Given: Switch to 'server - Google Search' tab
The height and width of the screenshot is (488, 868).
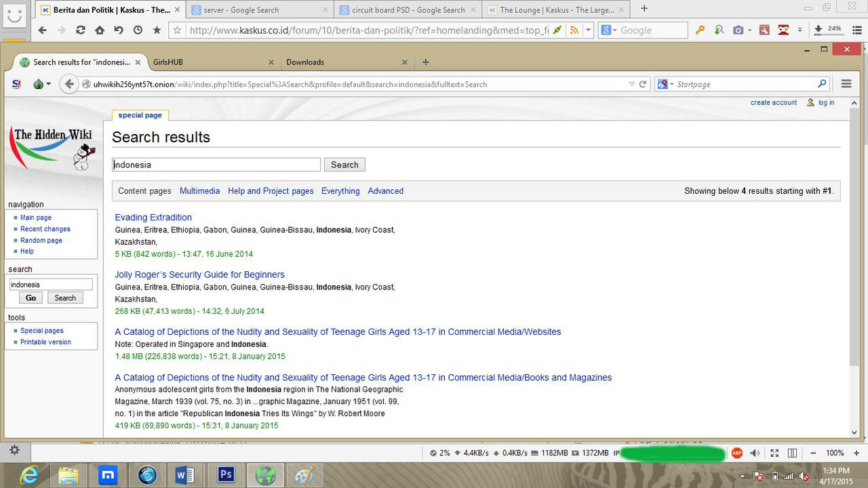Looking at the screenshot, I should pos(259,9).
